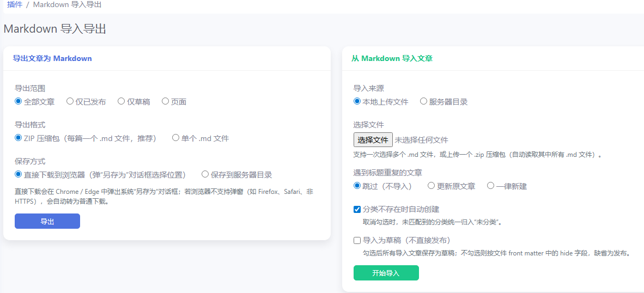Click the note about Chrome / Edge 另存为 dialog

click(165, 197)
